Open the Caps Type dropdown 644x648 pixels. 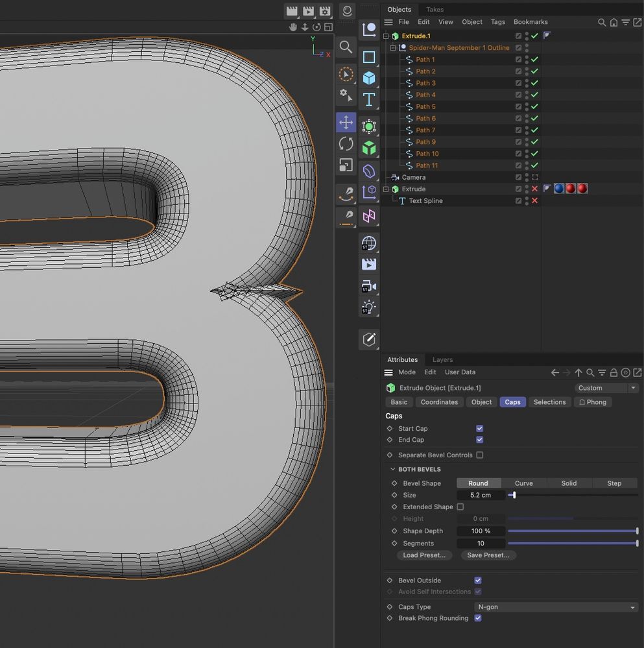(555, 606)
